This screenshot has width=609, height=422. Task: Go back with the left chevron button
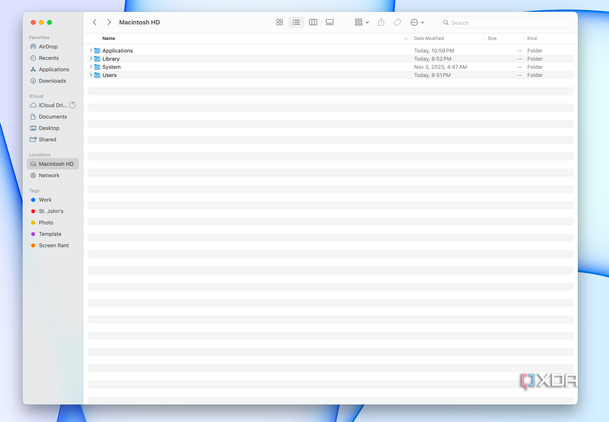94,23
